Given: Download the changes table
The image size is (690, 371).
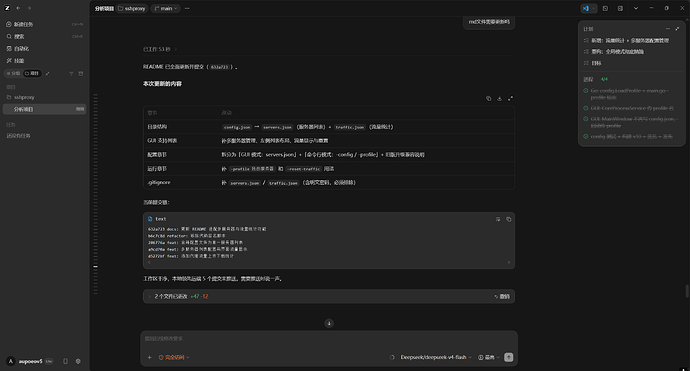Looking at the screenshot, I should pyautogui.click(x=499, y=99).
